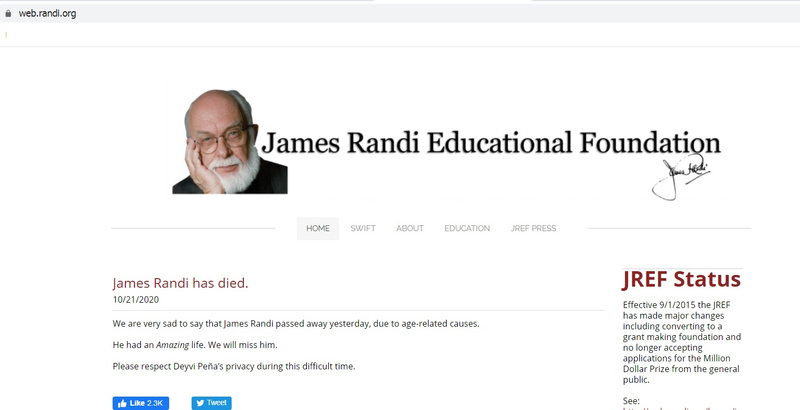Navigate to the EDUCATION menu item
This screenshot has width=800, height=410.
pyautogui.click(x=467, y=228)
